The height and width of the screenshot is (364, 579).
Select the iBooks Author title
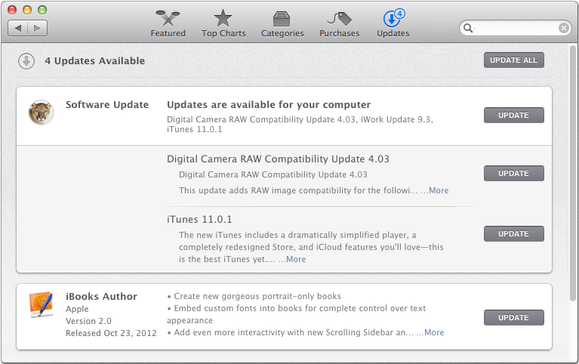[x=101, y=296]
